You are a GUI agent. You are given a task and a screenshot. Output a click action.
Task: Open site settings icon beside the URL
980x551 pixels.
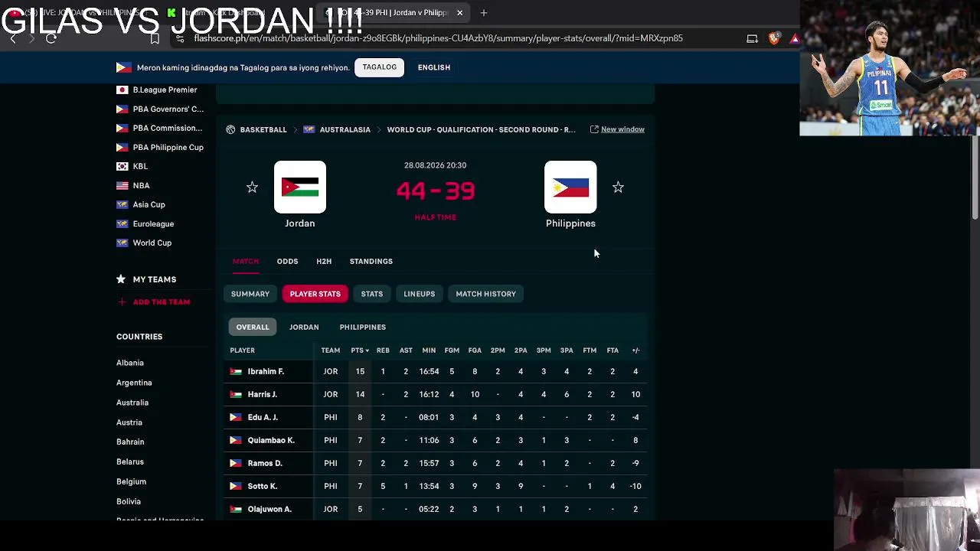180,38
